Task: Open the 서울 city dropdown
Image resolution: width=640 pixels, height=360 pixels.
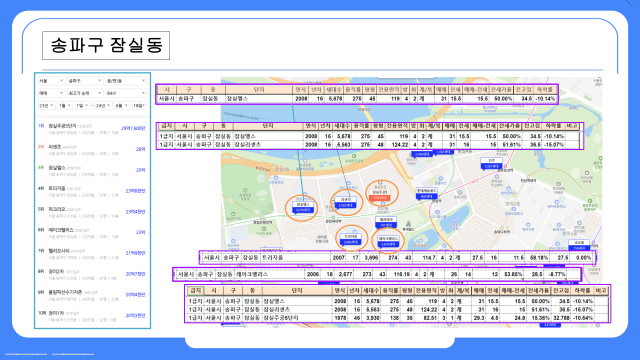Action: [51, 81]
